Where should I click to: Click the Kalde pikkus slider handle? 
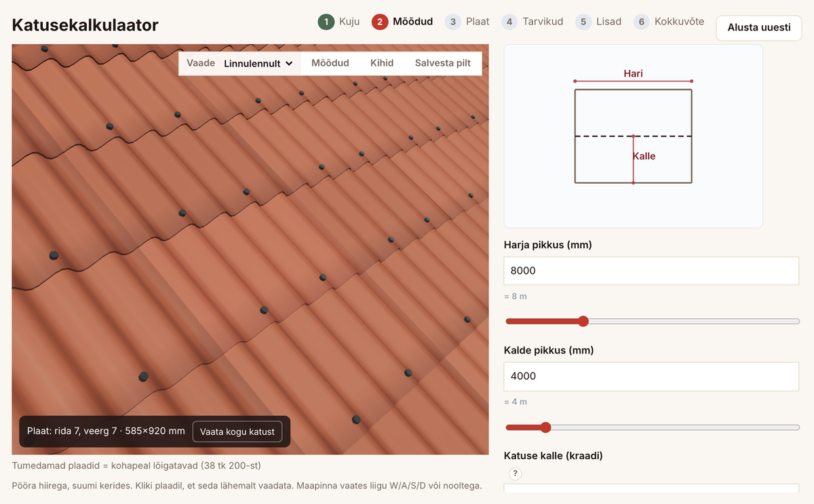coord(545,427)
